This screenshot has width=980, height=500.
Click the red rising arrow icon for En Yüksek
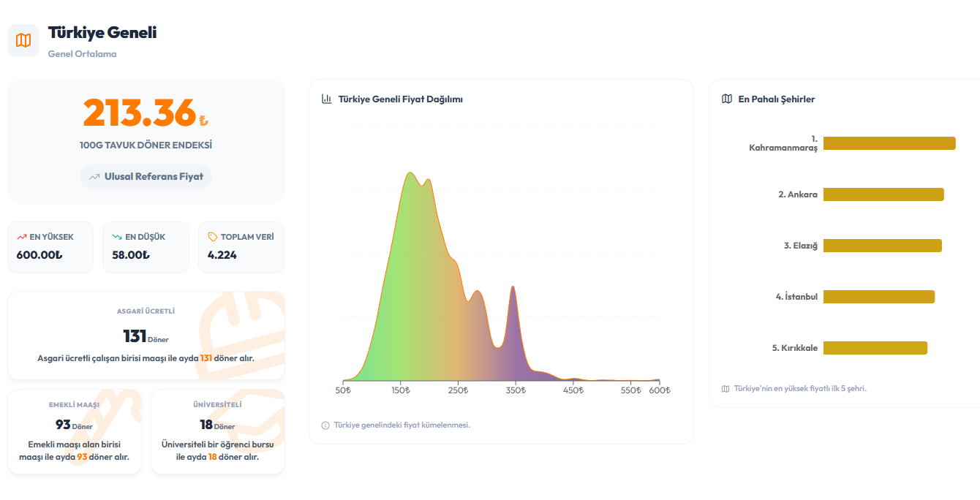pos(22,237)
